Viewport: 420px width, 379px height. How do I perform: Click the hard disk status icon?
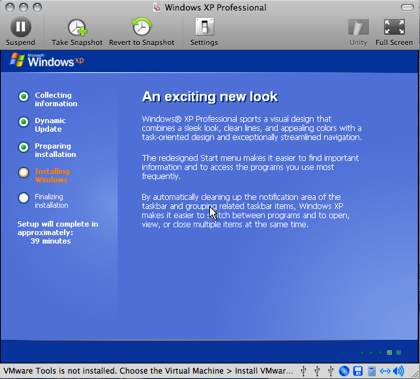372,371
